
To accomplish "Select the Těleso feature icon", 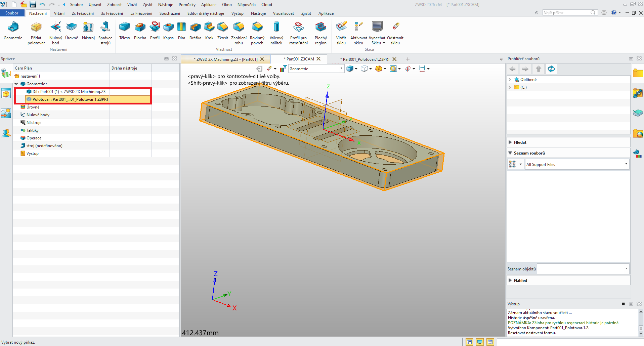I will pos(124,31).
